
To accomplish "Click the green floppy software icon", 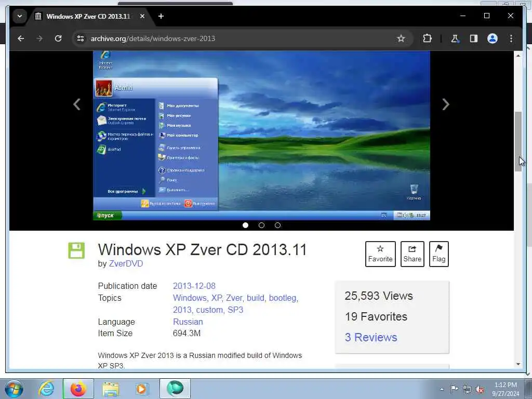I will 76,251.
